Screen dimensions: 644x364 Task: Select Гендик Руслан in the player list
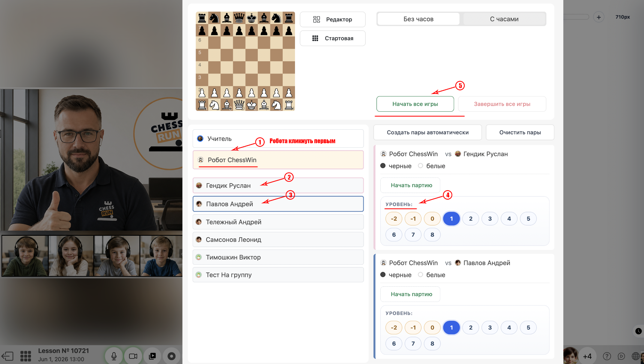tap(278, 185)
